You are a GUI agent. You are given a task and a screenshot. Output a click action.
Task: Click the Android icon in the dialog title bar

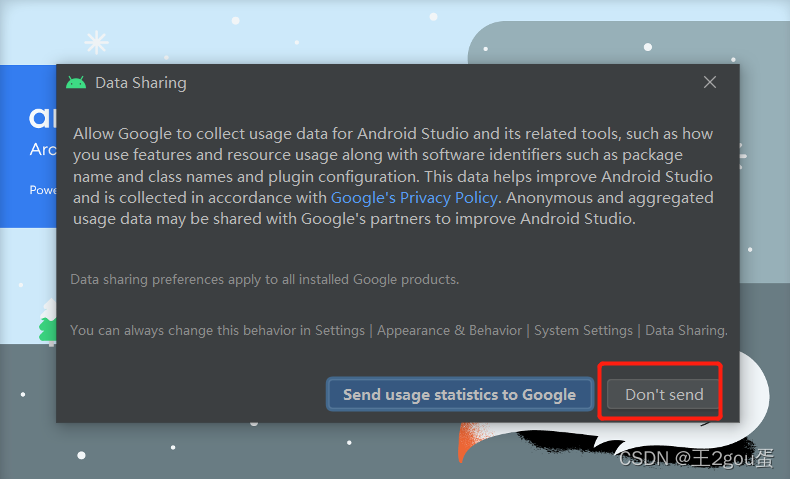click(x=76, y=83)
